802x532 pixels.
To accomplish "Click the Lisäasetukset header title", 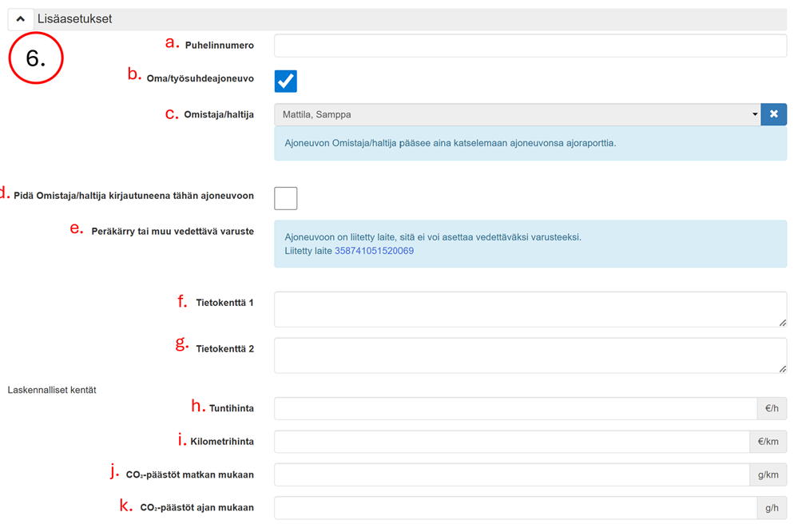I will coord(75,19).
